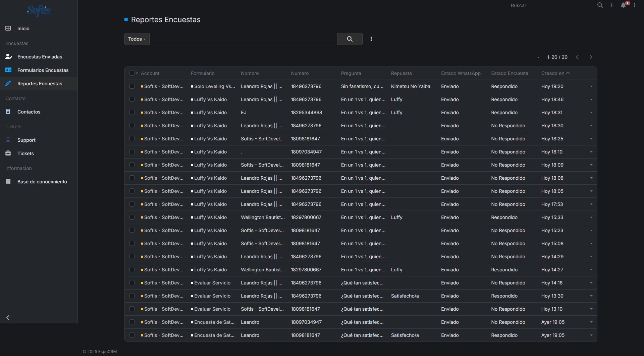Open Inicio grid icon in sidebar

click(8, 29)
